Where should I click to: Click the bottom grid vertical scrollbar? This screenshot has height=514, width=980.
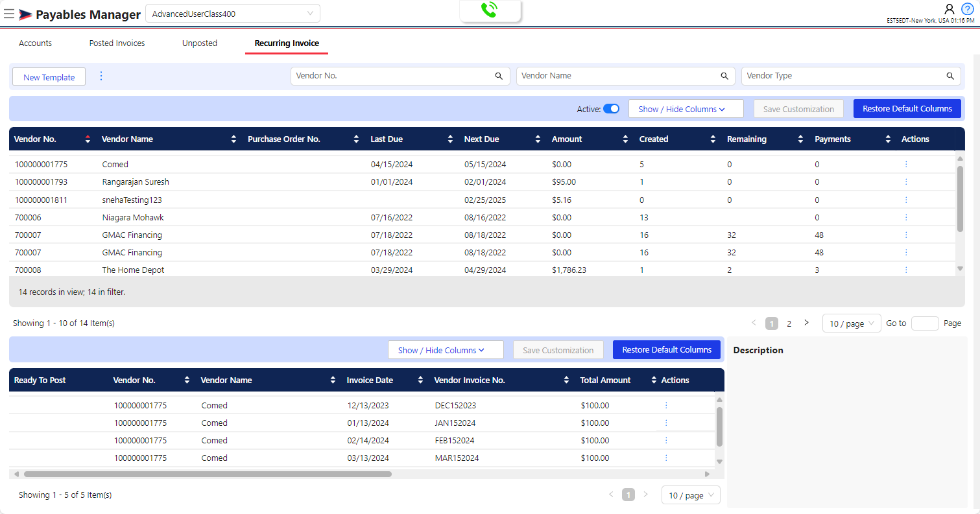click(719, 426)
